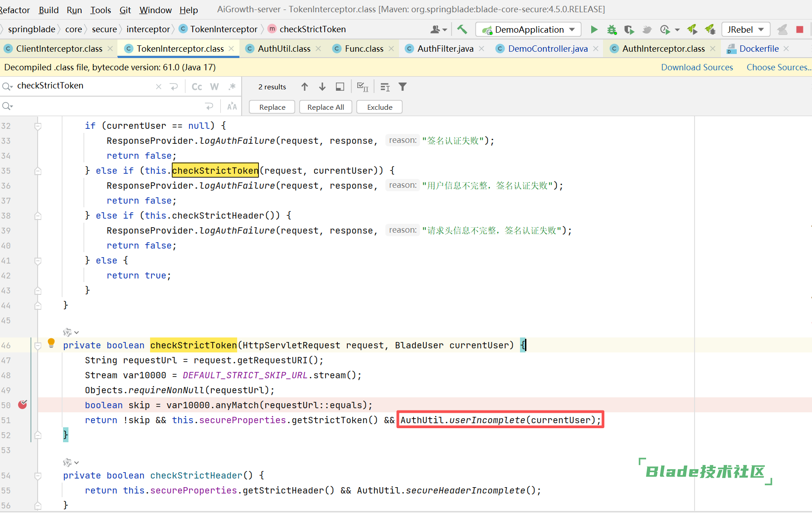
Task: Close the Dockerfile tab
Action: [786, 49]
